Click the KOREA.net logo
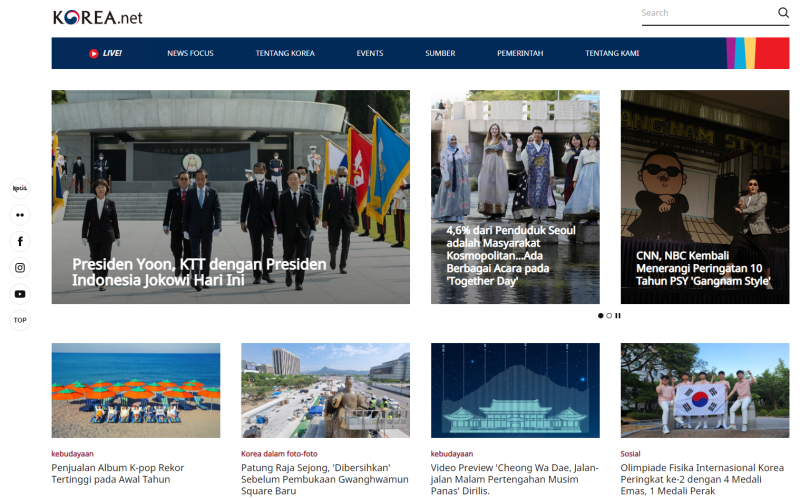This screenshot has height=498, width=800. [97, 17]
